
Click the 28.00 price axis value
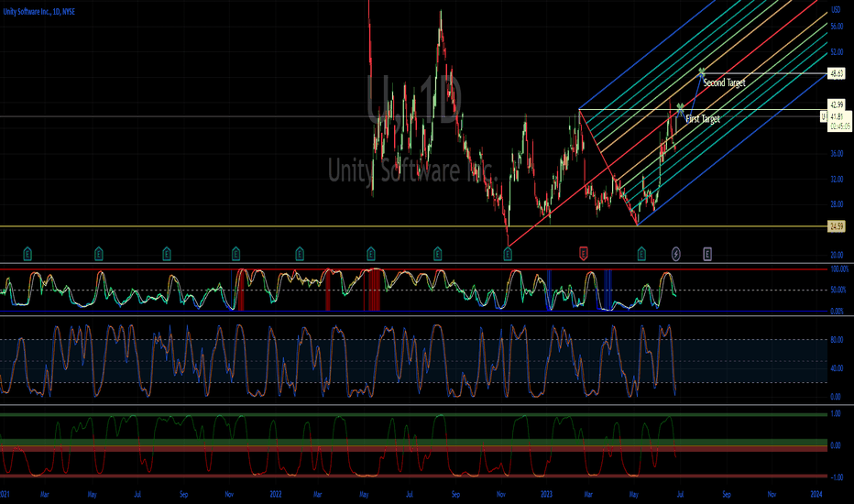pyautogui.click(x=837, y=204)
